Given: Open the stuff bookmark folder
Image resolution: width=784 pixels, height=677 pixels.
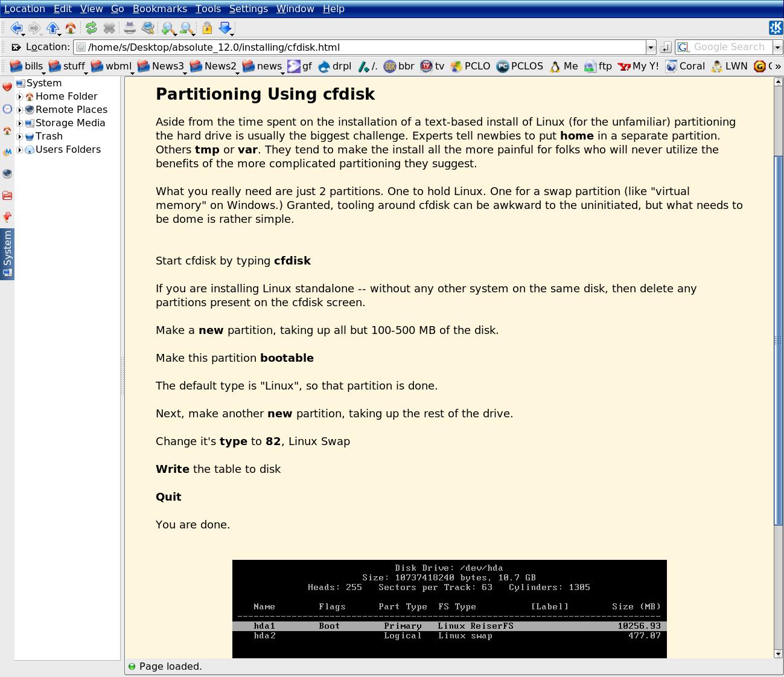Looking at the screenshot, I should (68, 66).
